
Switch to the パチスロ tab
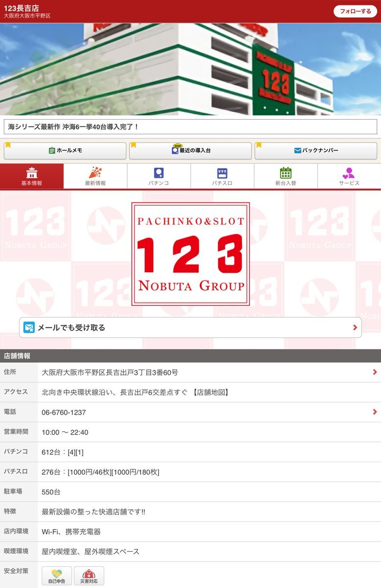[x=222, y=176]
